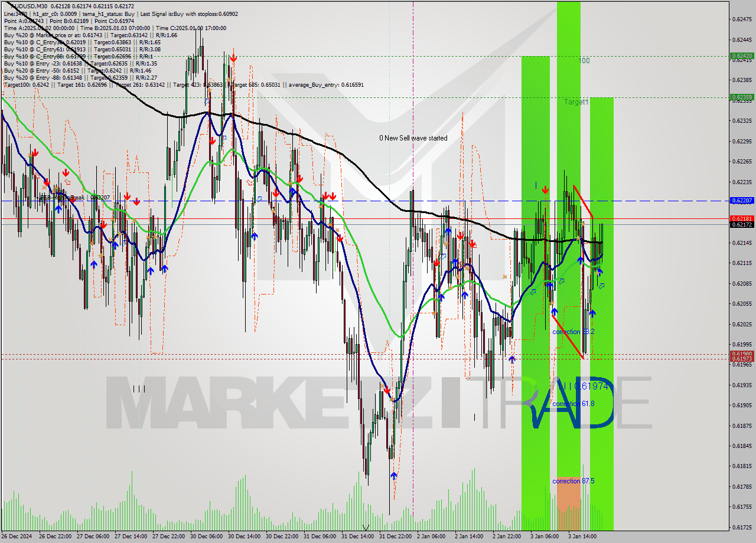The width and height of the screenshot is (756, 543).
Task: Click the red 0.61980 price tag
Action: coord(742,354)
